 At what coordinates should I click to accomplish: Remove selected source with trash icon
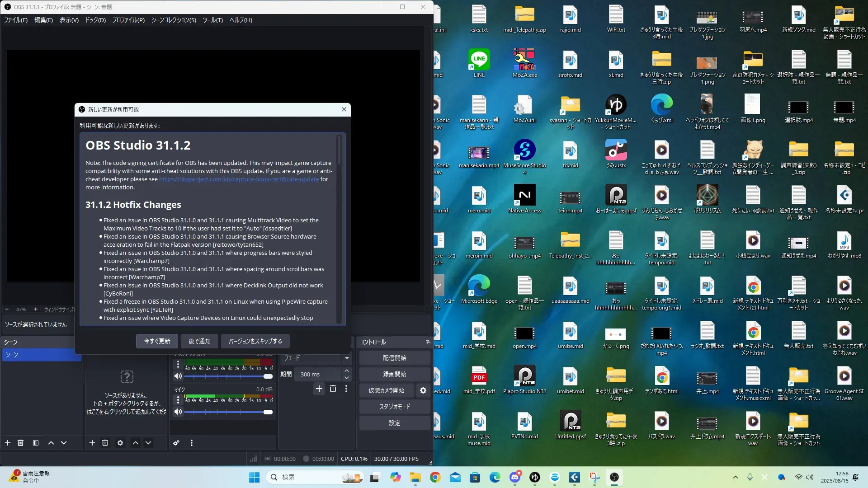click(105, 443)
